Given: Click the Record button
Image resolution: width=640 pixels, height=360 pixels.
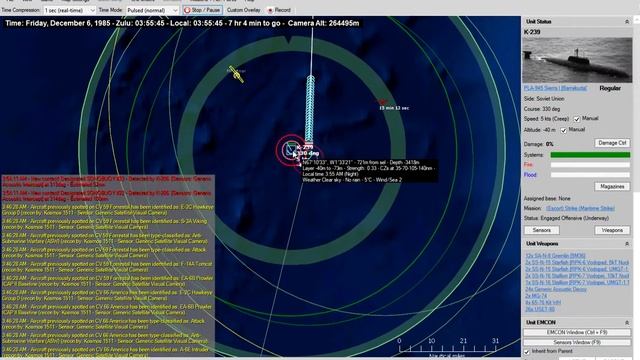Looking at the screenshot, I should 279,10.
